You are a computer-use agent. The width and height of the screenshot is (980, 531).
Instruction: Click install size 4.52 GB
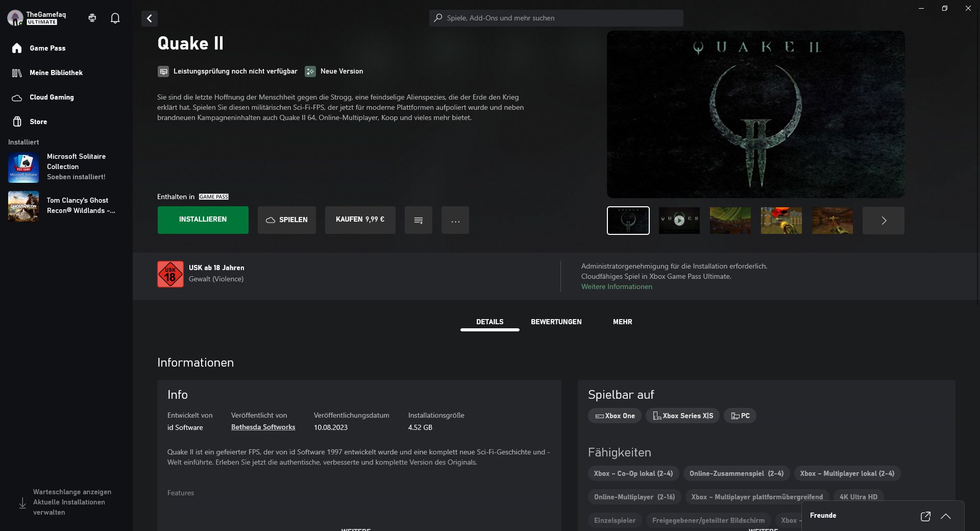click(420, 428)
